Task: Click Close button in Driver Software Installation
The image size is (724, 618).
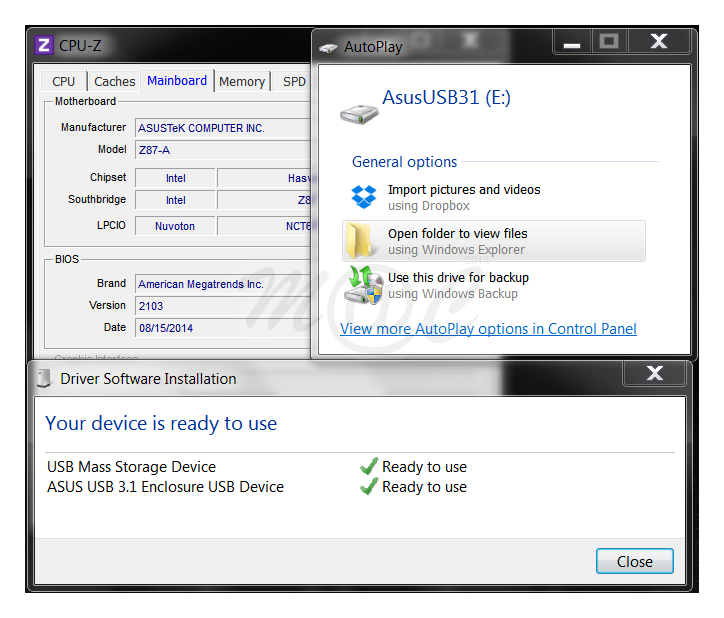Action: click(634, 561)
